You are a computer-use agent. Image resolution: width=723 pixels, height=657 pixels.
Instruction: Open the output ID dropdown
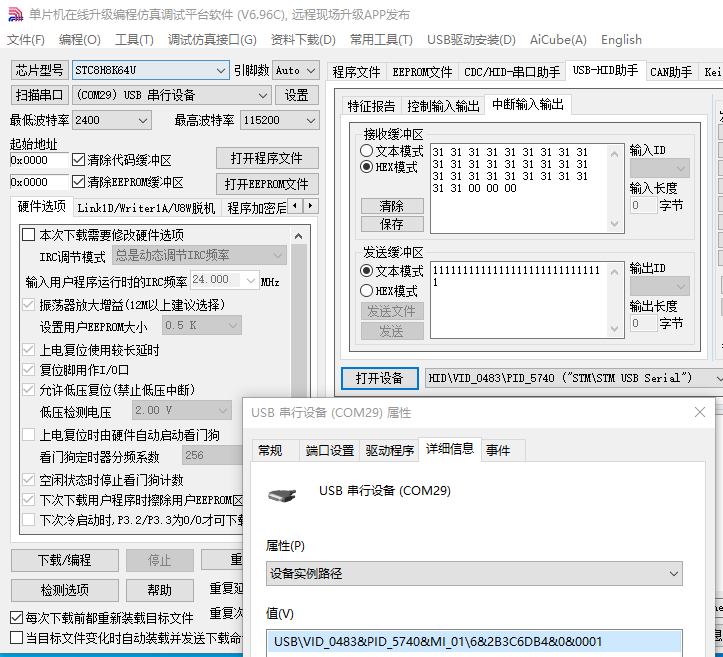[660, 286]
